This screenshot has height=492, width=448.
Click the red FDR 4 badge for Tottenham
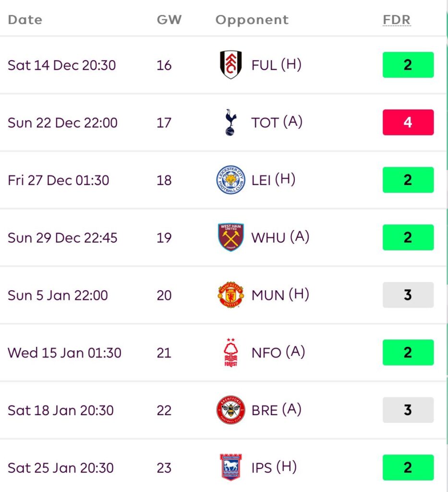coord(408,123)
